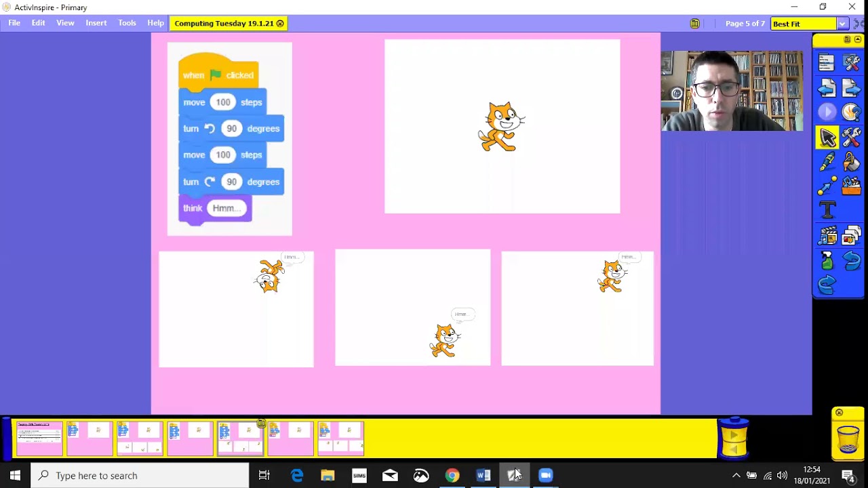Open the Tools wrench-and-screwdriver icon
Viewport: 868px width, 488px height.
pyautogui.click(x=851, y=138)
